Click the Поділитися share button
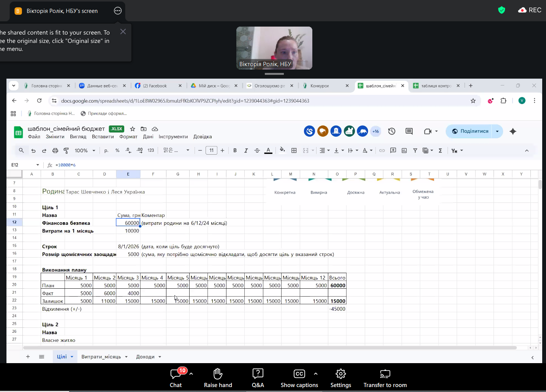The width and height of the screenshot is (546, 392). coord(470,131)
